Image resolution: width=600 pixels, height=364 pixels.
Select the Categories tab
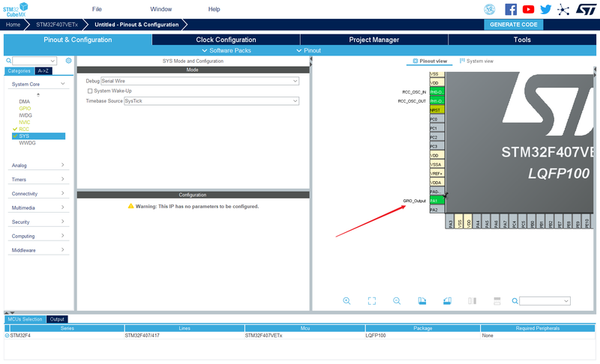coord(19,71)
